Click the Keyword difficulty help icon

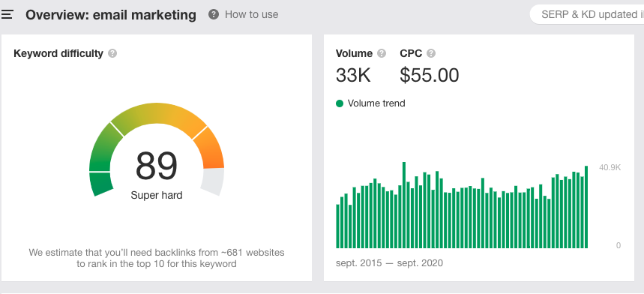112,53
